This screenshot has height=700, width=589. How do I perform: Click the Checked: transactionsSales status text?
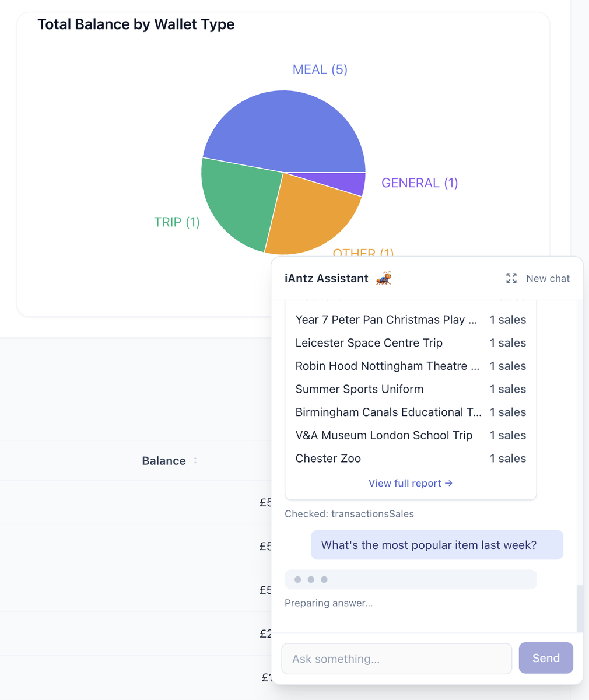click(349, 514)
